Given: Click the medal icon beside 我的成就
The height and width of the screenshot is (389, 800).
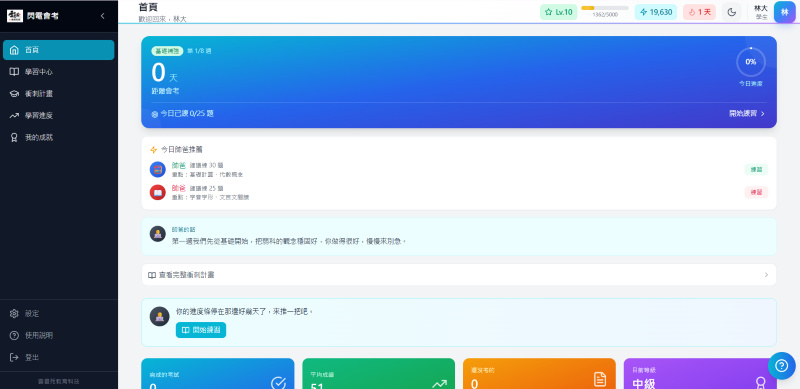Looking at the screenshot, I should 14,138.
